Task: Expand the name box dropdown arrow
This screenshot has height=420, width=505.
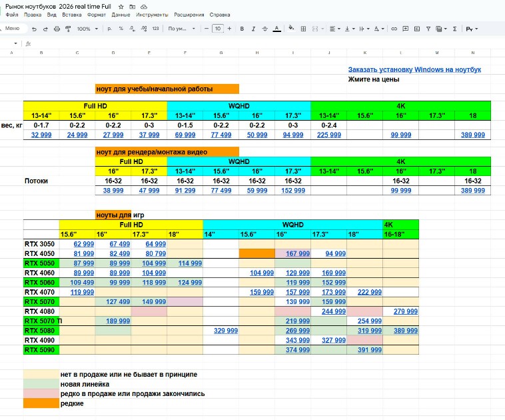Action: click(x=15, y=43)
